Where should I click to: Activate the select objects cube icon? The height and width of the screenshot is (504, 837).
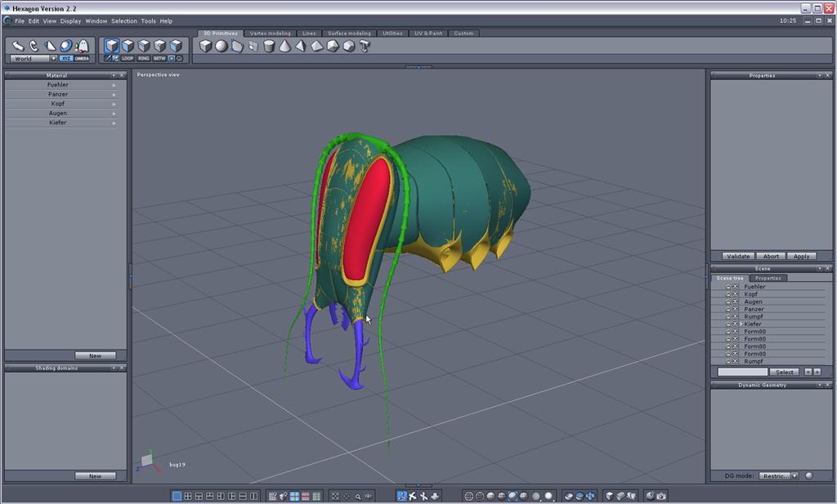click(x=112, y=46)
